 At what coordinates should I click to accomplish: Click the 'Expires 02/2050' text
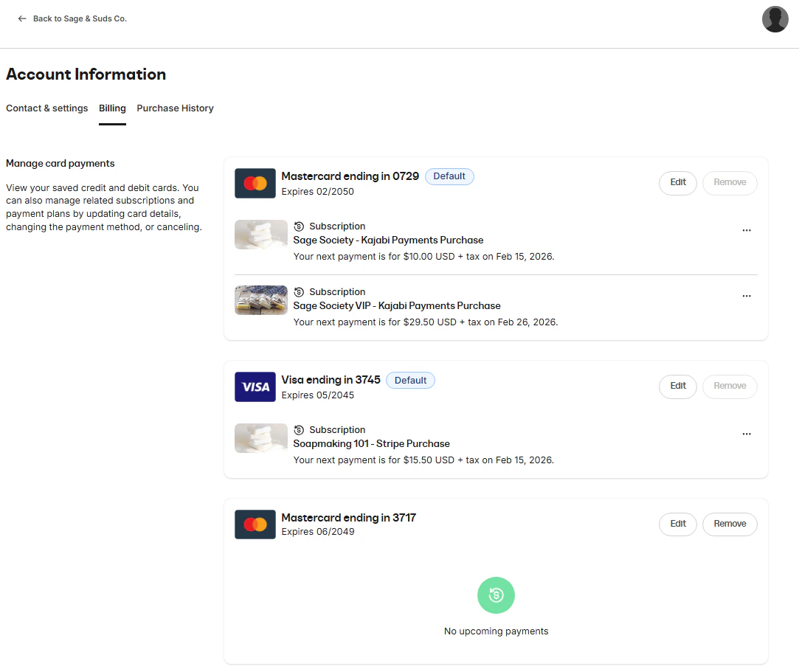tap(317, 192)
